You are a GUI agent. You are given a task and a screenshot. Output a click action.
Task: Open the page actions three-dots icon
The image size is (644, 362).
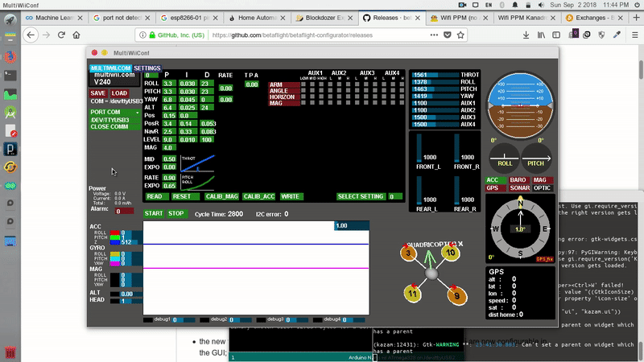point(434,35)
